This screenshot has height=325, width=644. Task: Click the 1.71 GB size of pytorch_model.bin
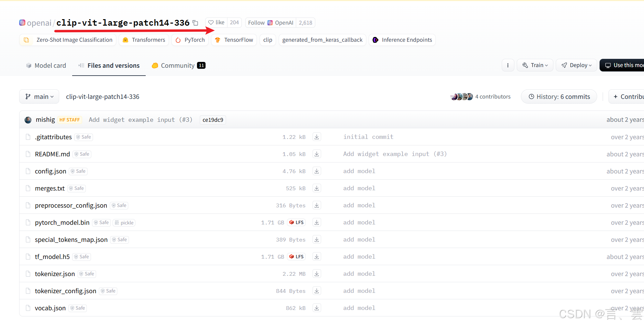click(x=273, y=223)
